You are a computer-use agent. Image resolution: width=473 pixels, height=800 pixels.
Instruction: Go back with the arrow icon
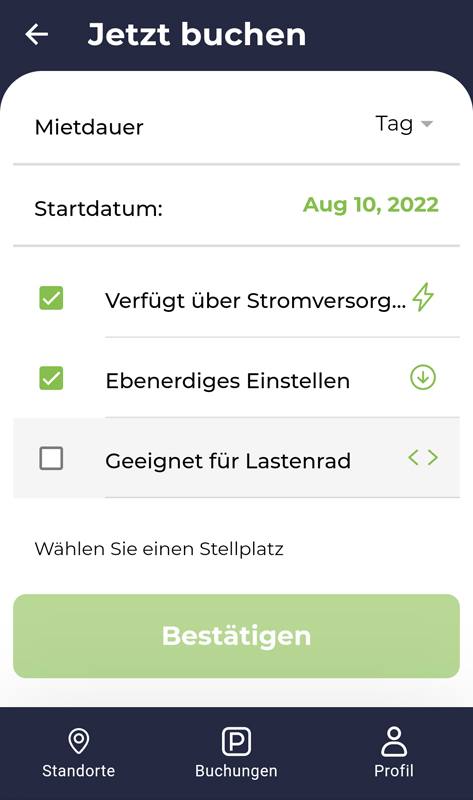pyautogui.click(x=37, y=34)
